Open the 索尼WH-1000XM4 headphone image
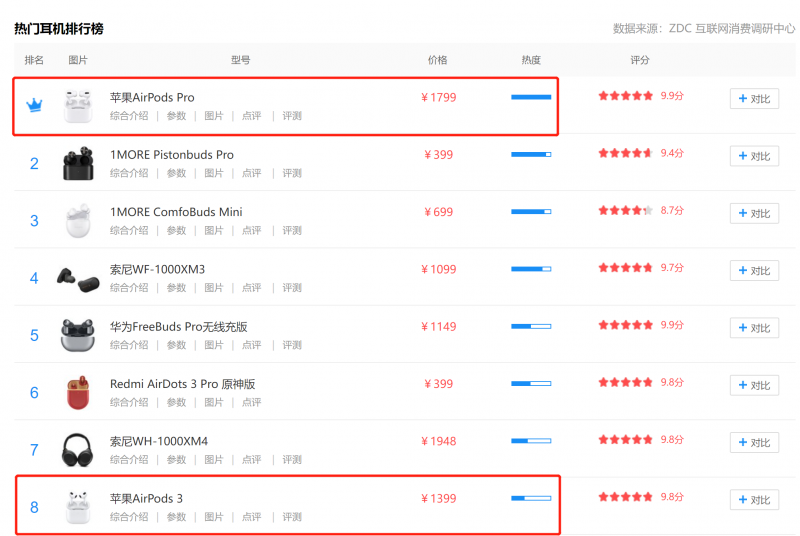This screenshot has width=800, height=536. tap(77, 449)
